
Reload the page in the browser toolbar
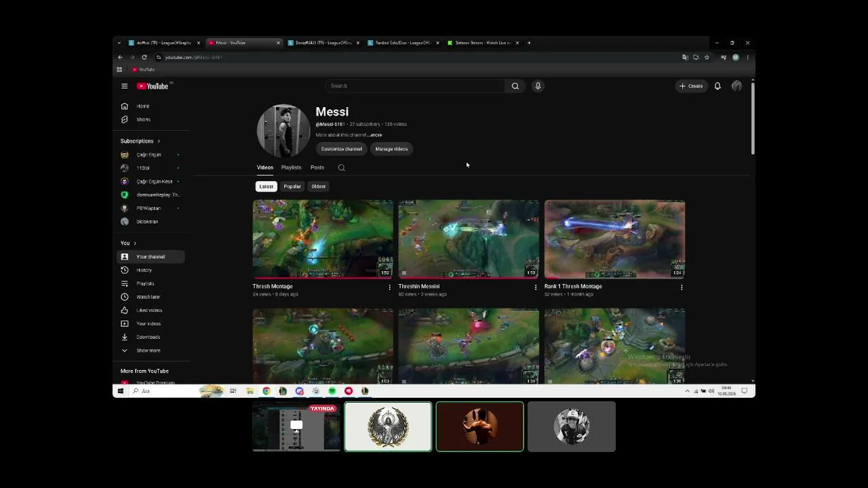coord(144,58)
